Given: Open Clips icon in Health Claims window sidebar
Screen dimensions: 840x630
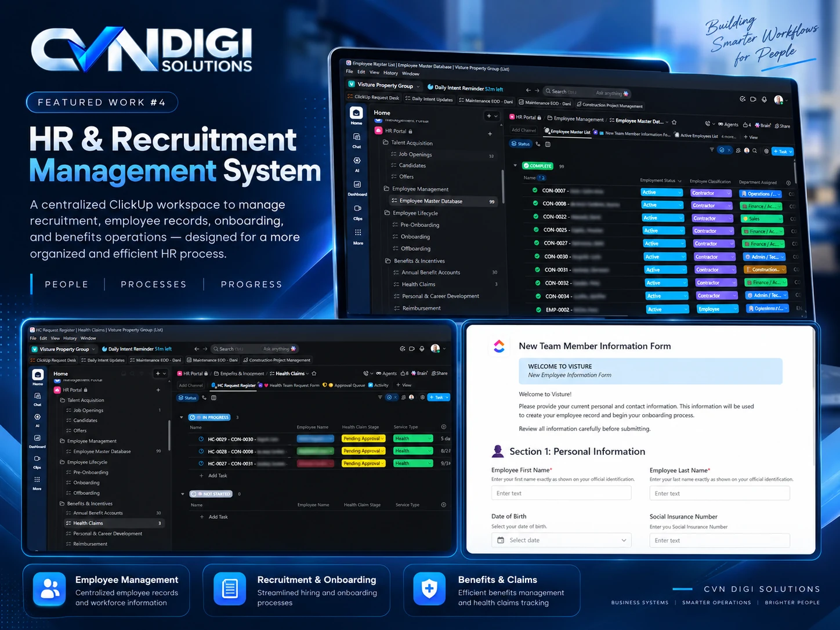Looking at the screenshot, I should pos(37,459).
